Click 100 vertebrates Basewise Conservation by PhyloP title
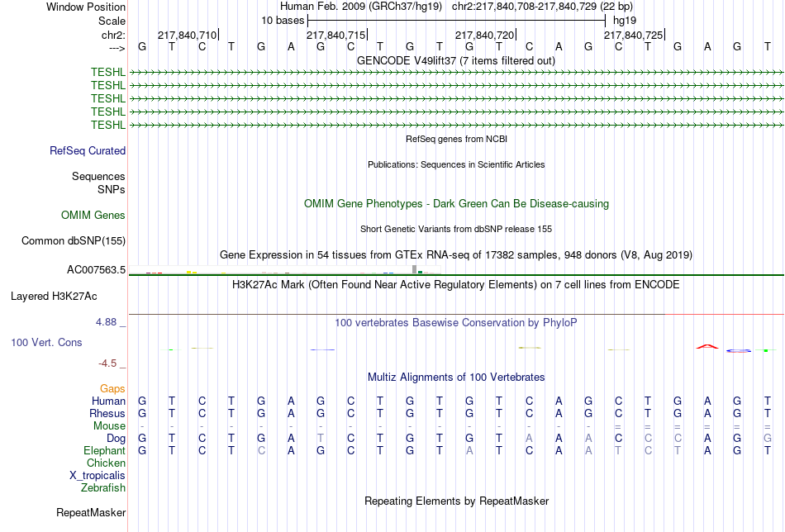 pyautogui.click(x=456, y=323)
